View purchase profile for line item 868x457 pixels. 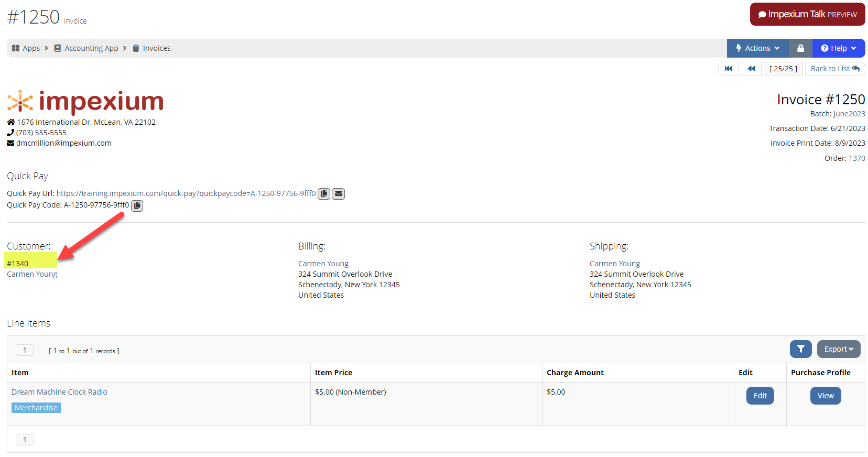[826, 396]
